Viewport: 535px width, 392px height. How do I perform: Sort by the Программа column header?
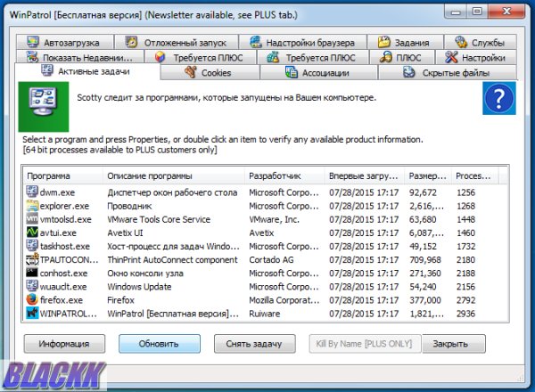point(62,176)
